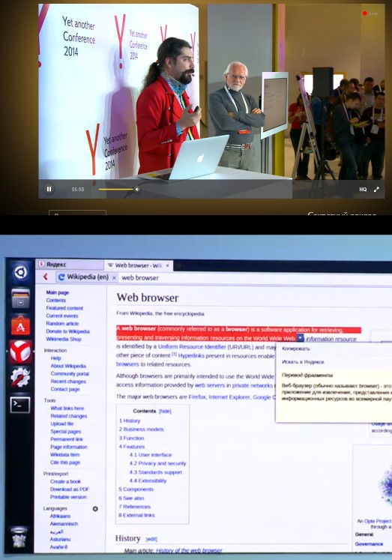
Task: Open Wikipedia Main page link
Action: tap(58, 292)
